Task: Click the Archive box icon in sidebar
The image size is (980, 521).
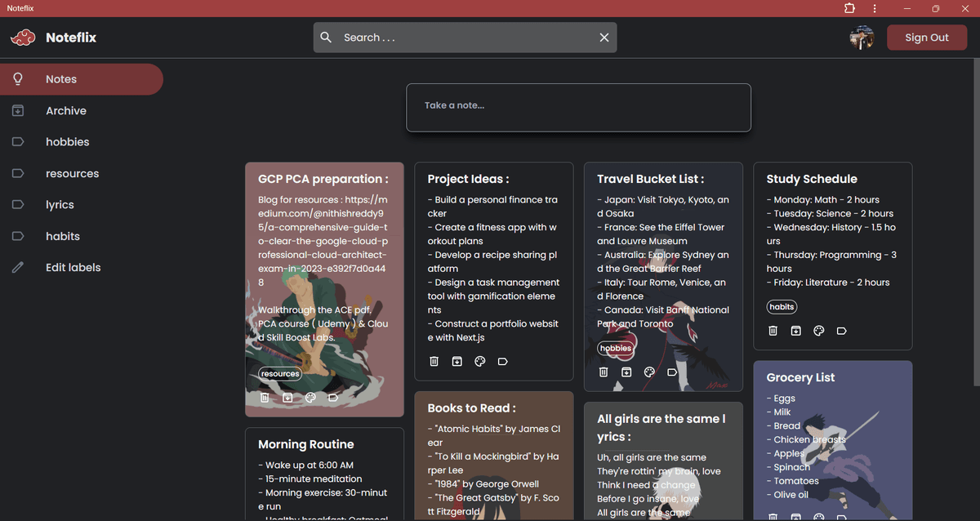Action: tap(18, 111)
